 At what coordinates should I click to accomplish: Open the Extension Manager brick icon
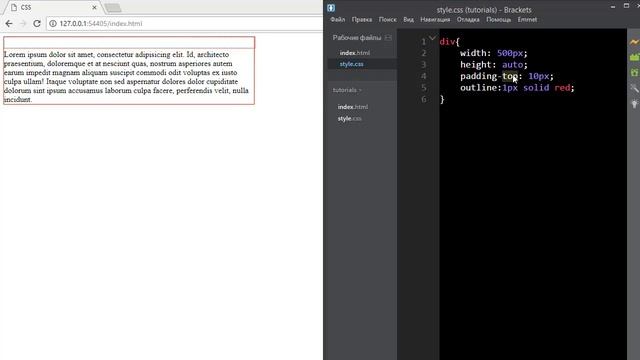pyautogui.click(x=634, y=57)
